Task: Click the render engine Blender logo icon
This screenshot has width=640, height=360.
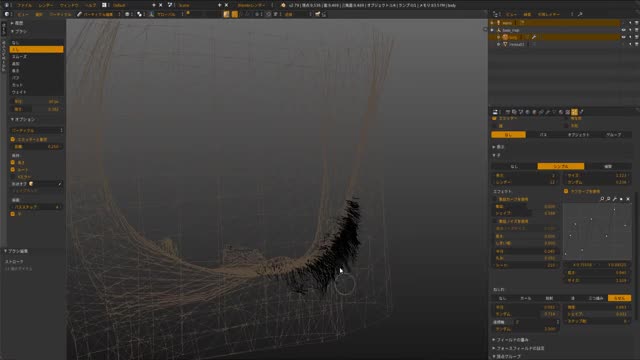Action: (283, 5)
